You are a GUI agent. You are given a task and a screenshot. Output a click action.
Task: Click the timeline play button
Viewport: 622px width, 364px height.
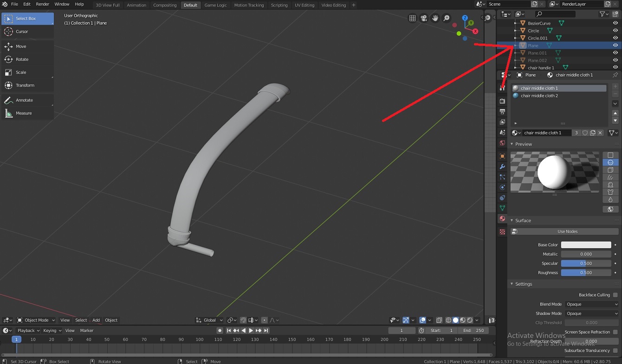(251, 331)
